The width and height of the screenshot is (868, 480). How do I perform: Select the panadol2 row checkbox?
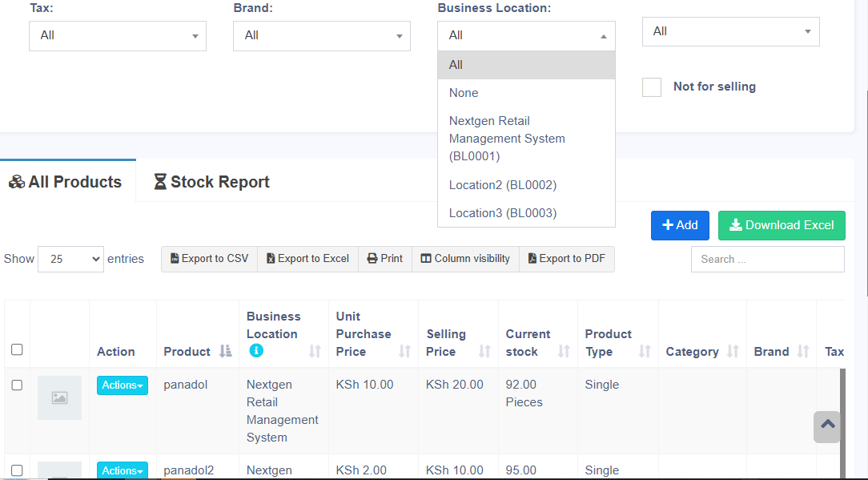coord(17,470)
